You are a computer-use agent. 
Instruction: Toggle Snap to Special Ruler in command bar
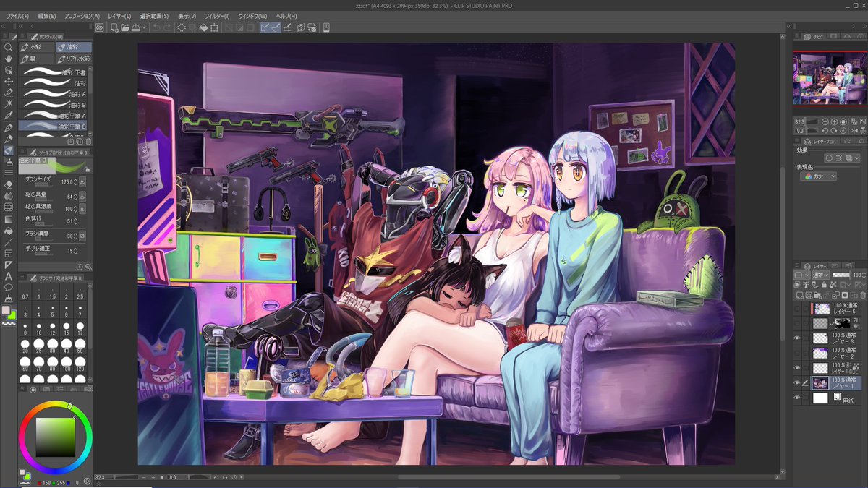coord(276,27)
